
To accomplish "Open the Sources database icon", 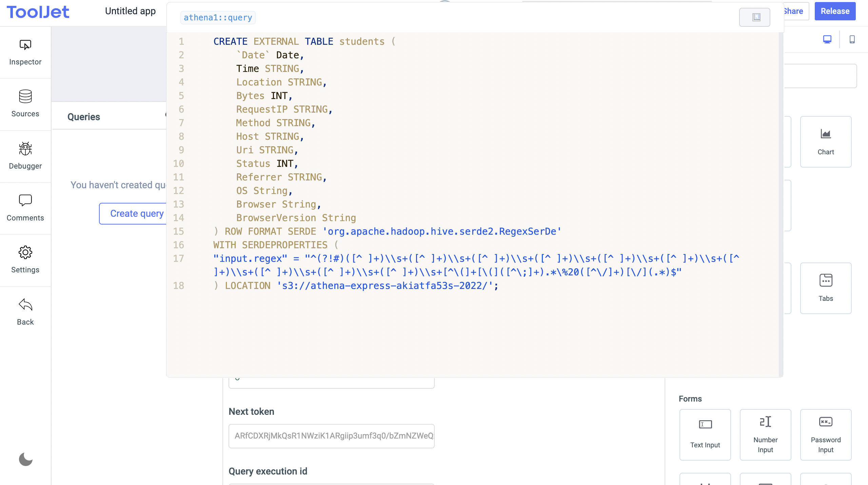I will (x=25, y=97).
